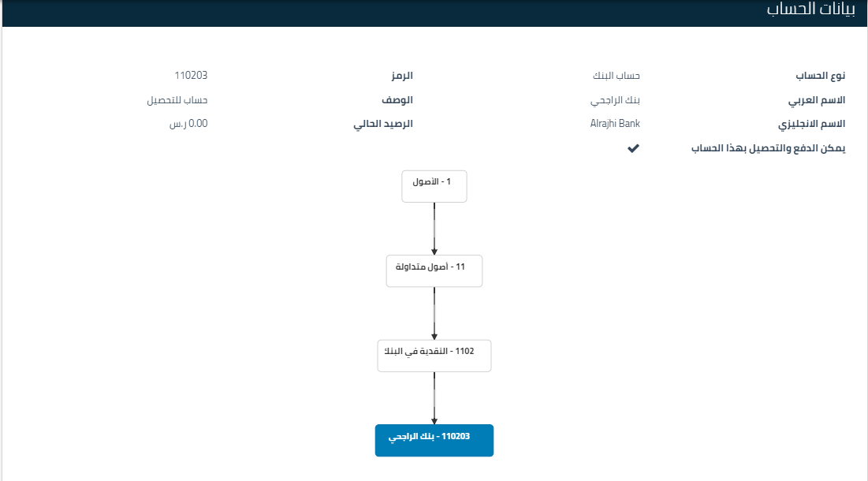868x481 pixels.
Task: Click the arrow connecting الأصول to أصول متداولة
Action: click(434, 229)
